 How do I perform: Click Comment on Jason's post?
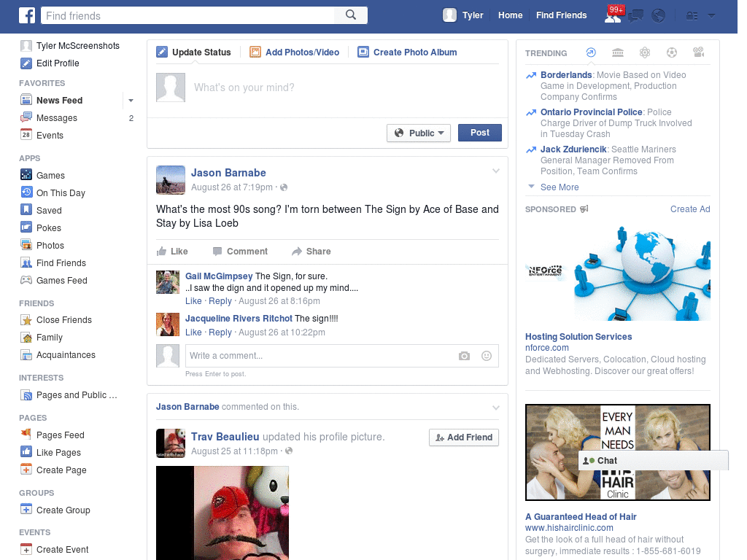click(x=240, y=252)
